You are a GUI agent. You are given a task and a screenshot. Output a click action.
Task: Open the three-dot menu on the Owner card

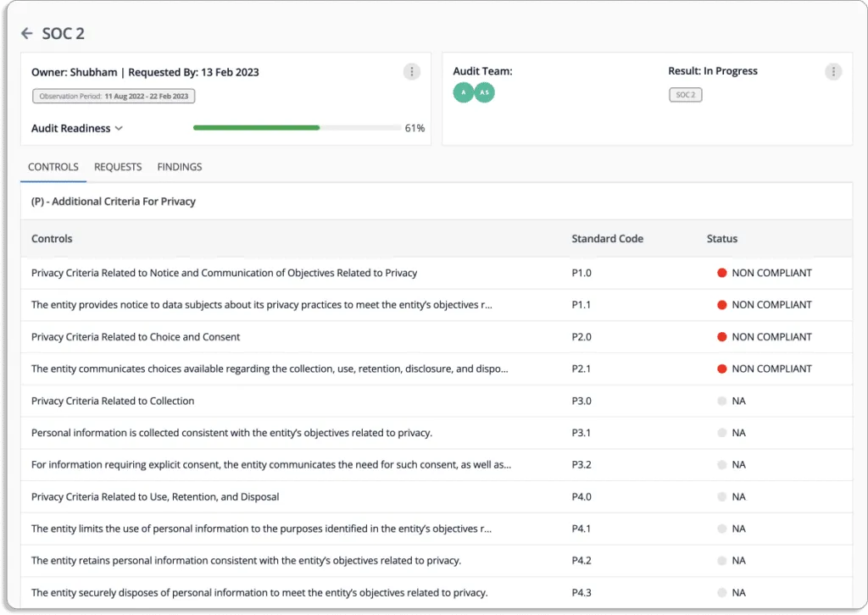tap(411, 72)
